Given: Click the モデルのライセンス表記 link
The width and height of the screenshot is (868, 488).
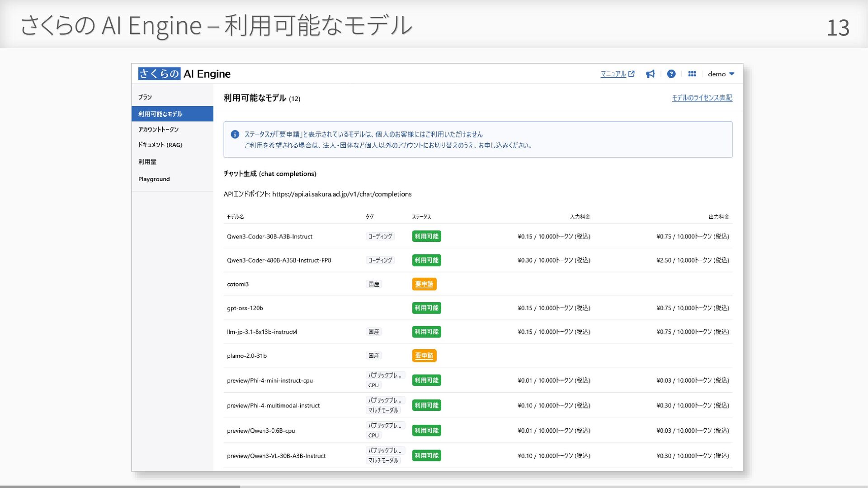Looking at the screenshot, I should [702, 98].
